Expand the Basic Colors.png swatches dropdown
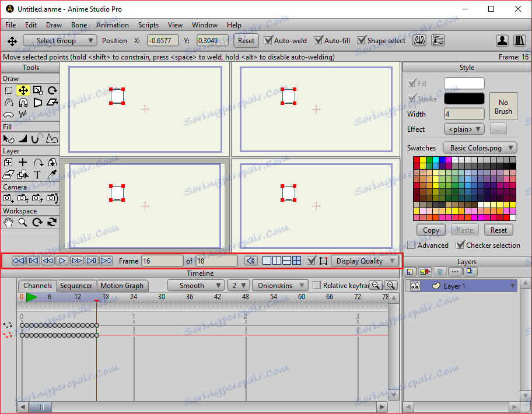The height and width of the screenshot is (414, 532). (480, 148)
